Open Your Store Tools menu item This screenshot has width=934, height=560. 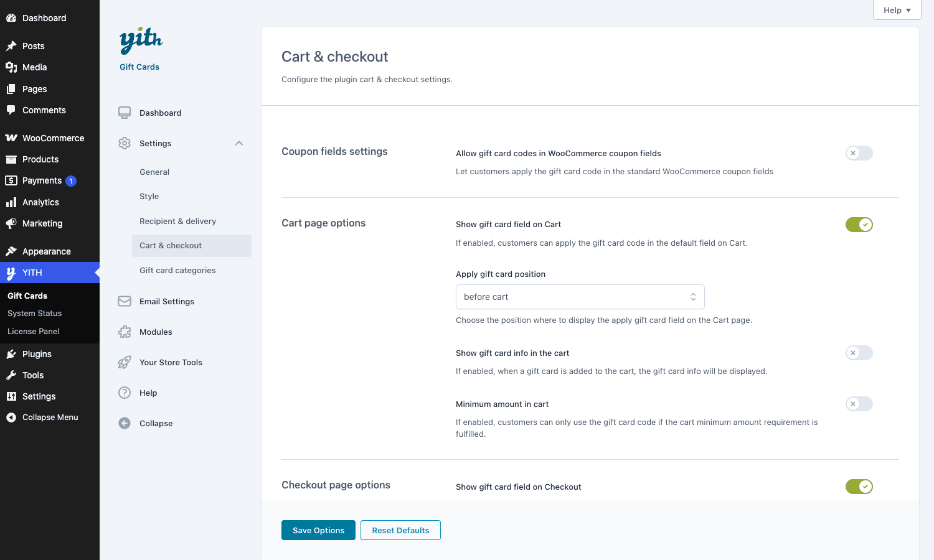click(x=171, y=362)
